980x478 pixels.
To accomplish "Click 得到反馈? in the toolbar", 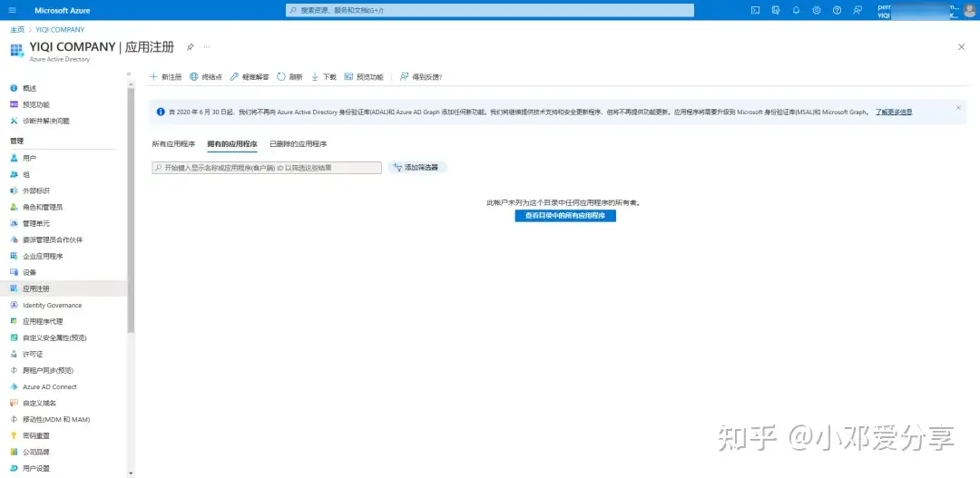I will [421, 77].
